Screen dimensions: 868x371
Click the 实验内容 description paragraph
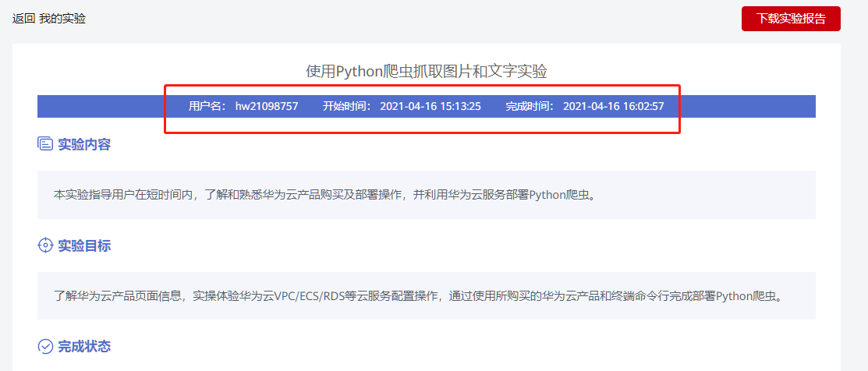coord(327,195)
